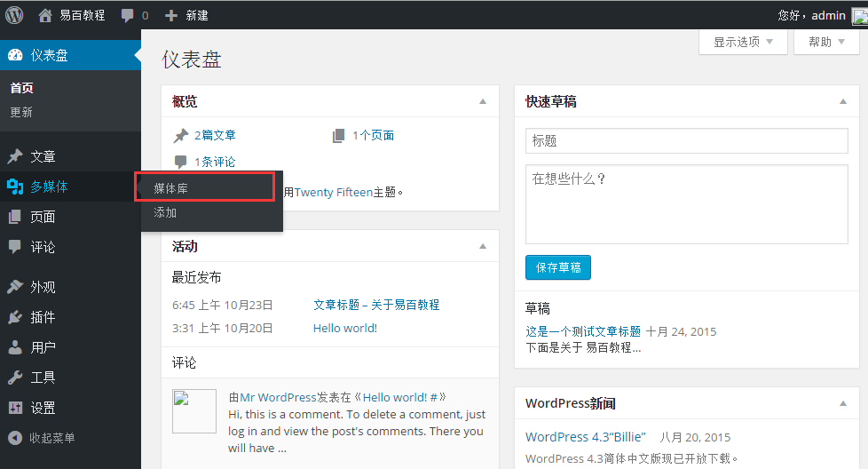Click the media icon beside 多媒体
The width and height of the screenshot is (868, 469).
click(x=15, y=187)
